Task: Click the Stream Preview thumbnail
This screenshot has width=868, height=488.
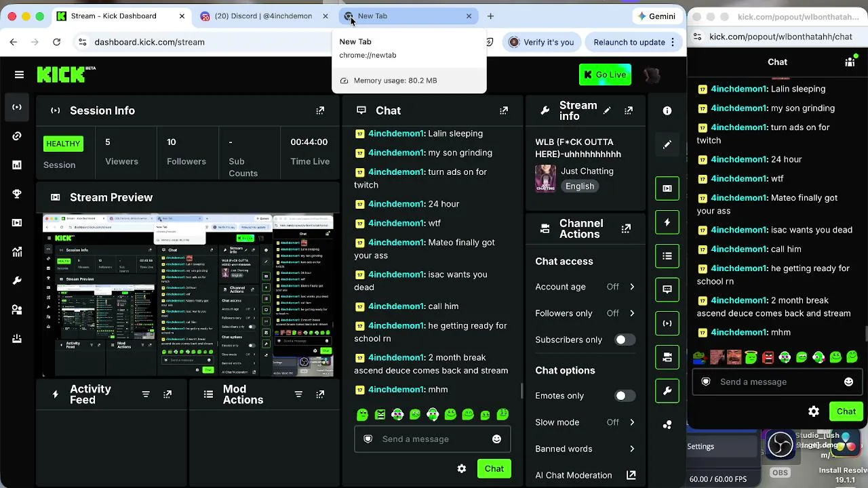Action: click(189, 296)
